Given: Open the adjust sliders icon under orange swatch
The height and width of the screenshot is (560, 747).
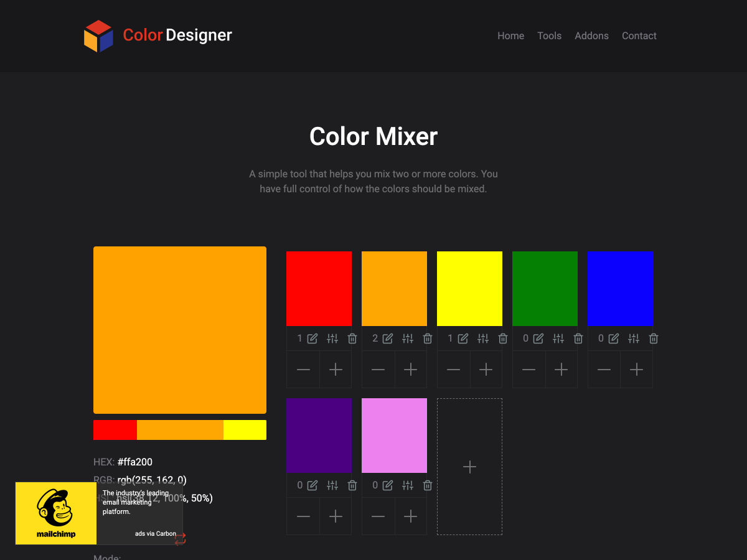Looking at the screenshot, I should coord(408,338).
